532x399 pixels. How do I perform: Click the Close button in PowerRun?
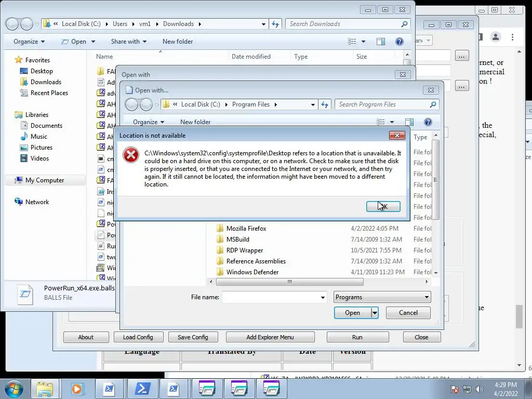[x=421, y=337]
